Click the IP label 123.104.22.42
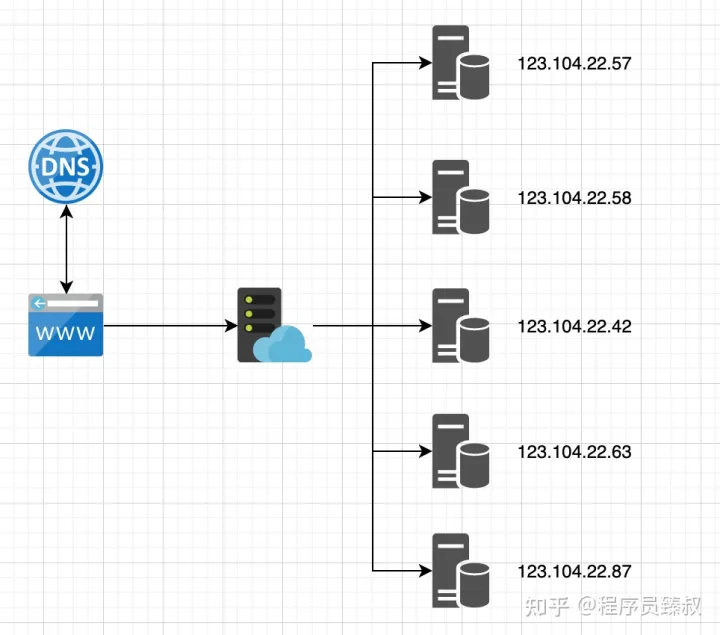This screenshot has width=720, height=635. [574, 326]
